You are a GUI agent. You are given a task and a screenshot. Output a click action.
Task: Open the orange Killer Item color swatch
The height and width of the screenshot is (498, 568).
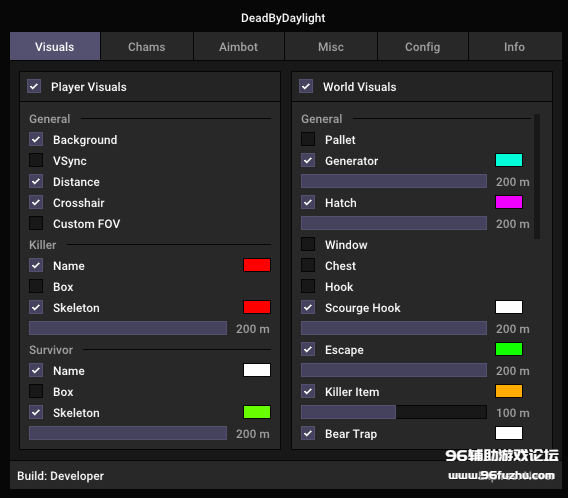pyautogui.click(x=509, y=391)
